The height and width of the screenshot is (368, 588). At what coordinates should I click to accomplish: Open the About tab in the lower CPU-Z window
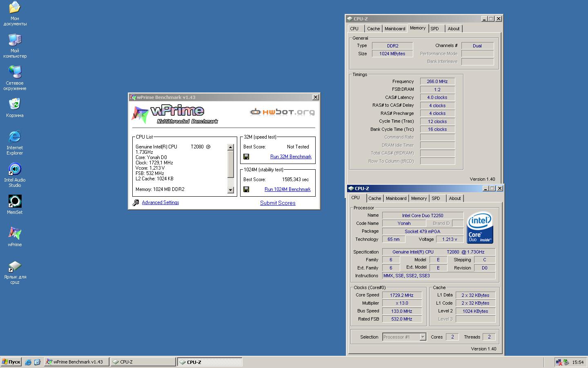(455, 198)
